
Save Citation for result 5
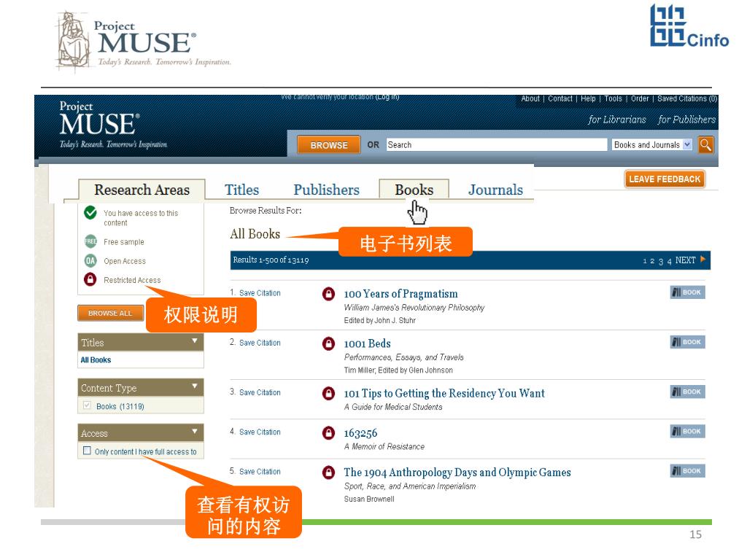(260, 472)
